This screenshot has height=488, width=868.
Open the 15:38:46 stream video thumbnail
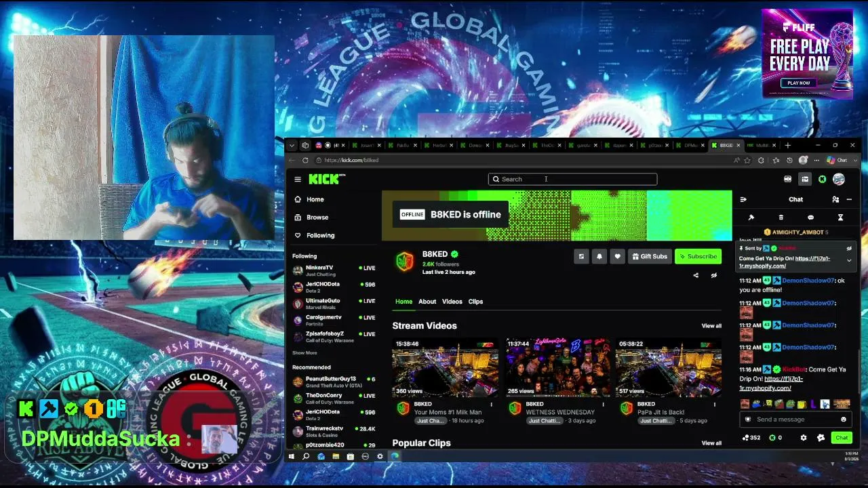(x=445, y=368)
